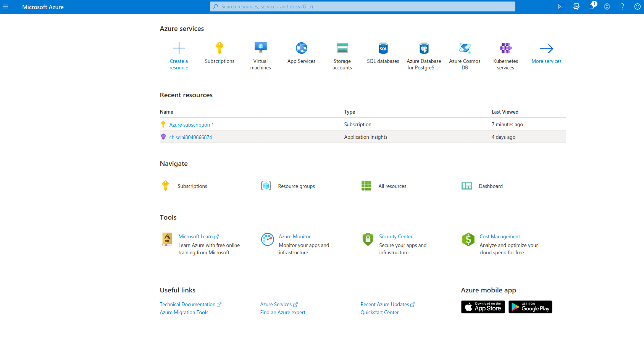Launch Kubernetes services icon
Image resolution: width=644 pixels, height=342 pixels.
[x=505, y=48]
